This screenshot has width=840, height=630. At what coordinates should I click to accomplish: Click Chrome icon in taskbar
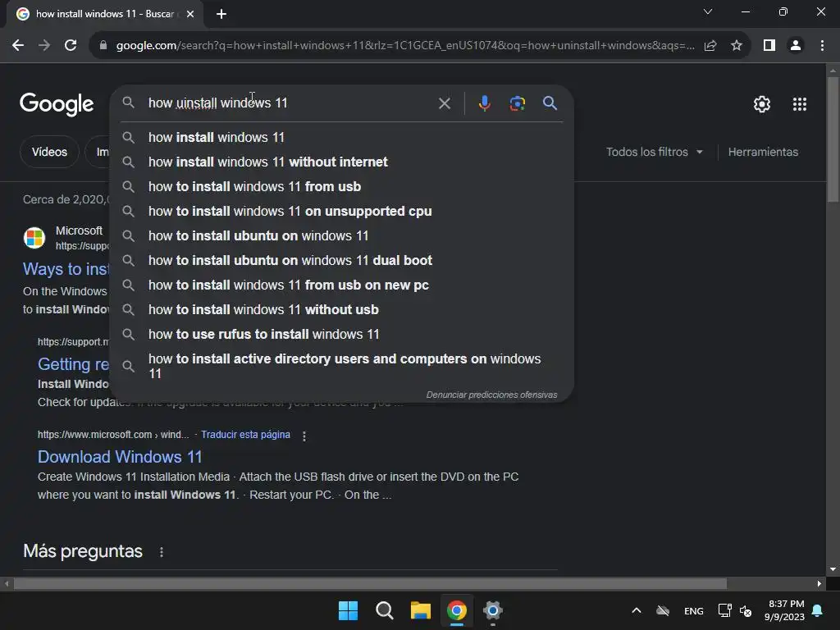(x=456, y=610)
